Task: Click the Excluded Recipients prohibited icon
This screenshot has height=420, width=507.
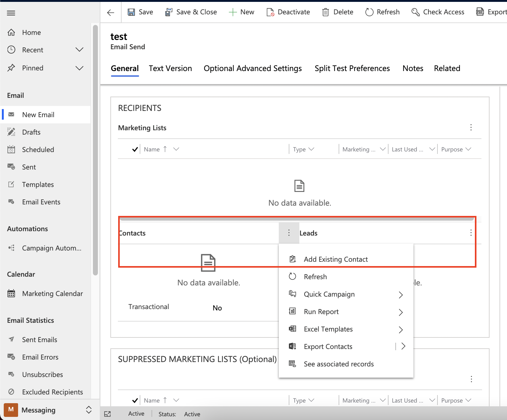Action: click(x=11, y=392)
